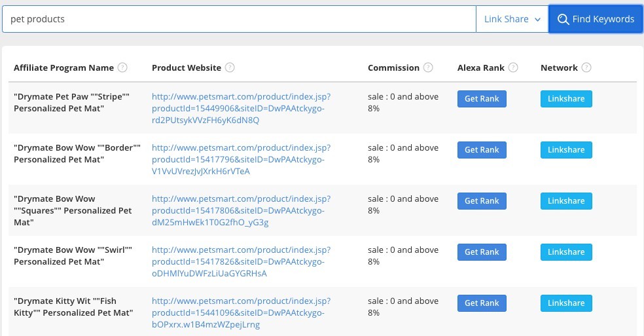This screenshot has height=336, width=644.
Task: Get Rank for Drymate Kitty Wit Fish Kitty
Action: click(482, 303)
